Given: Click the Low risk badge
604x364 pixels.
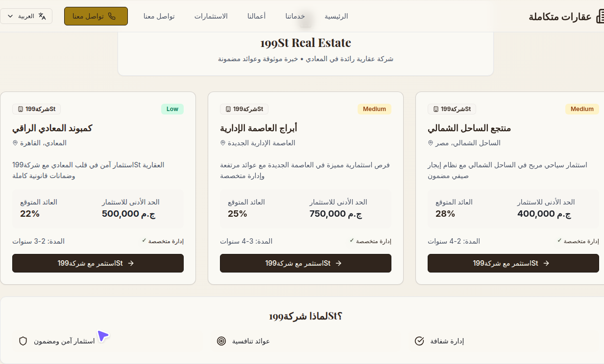Looking at the screenshot, I should [x=172, y=109].
